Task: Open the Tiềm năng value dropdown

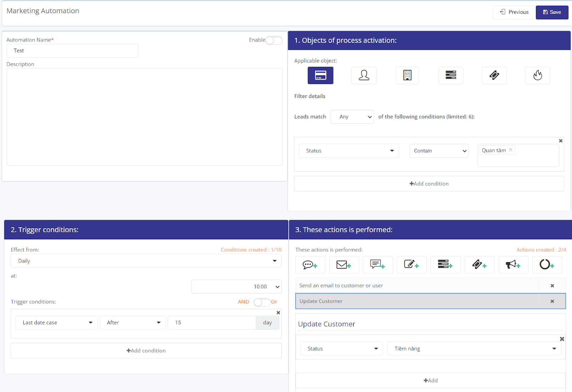Action: pos(474,349)
